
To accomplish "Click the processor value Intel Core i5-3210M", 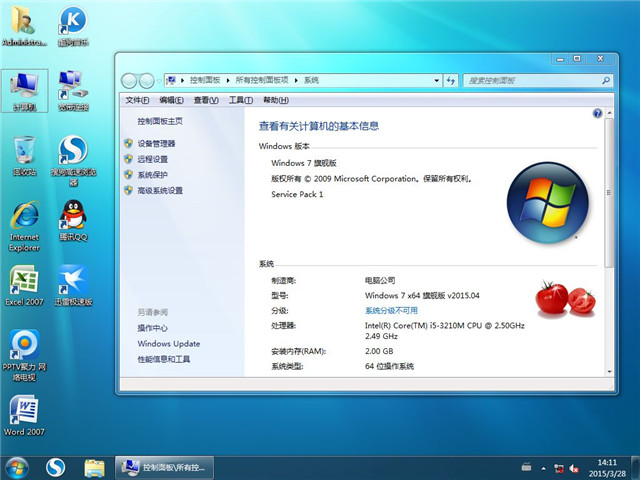I will click(444, 331).
